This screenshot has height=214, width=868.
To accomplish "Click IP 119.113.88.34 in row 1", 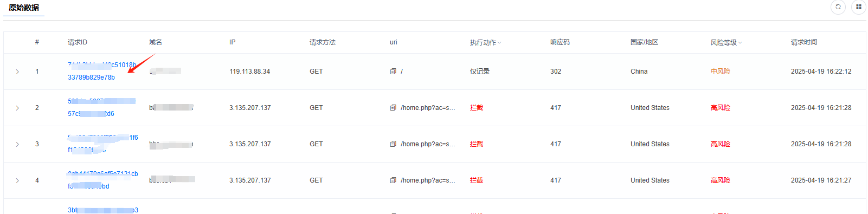I will tap(249, 72).
